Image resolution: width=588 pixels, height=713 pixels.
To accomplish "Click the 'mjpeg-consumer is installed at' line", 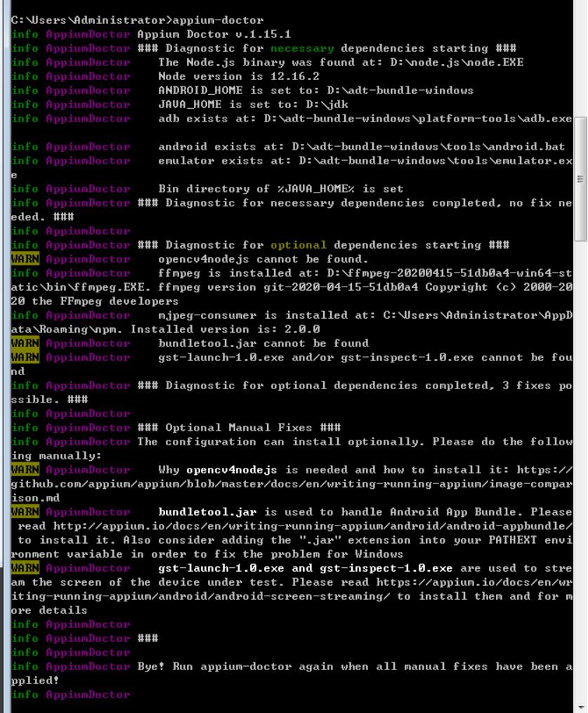I will (x=365, y=315).
